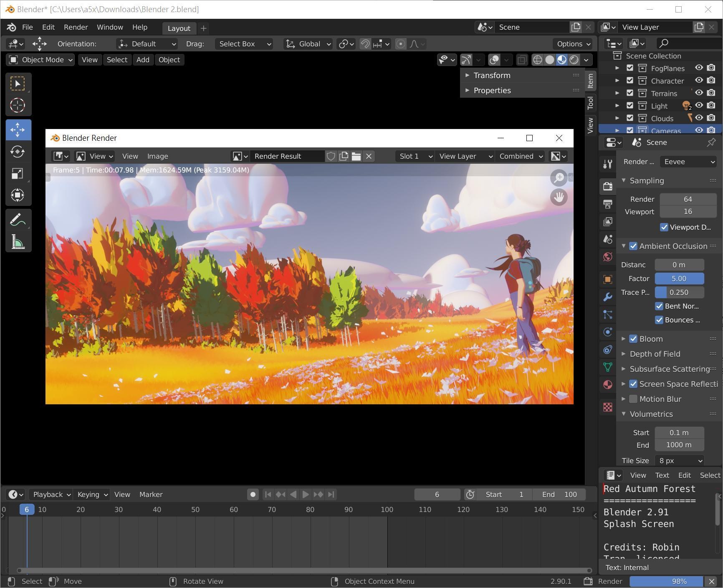The image size is (723, 588).
Task: Open the Render menu in top bar
Action: pos(76,28)
